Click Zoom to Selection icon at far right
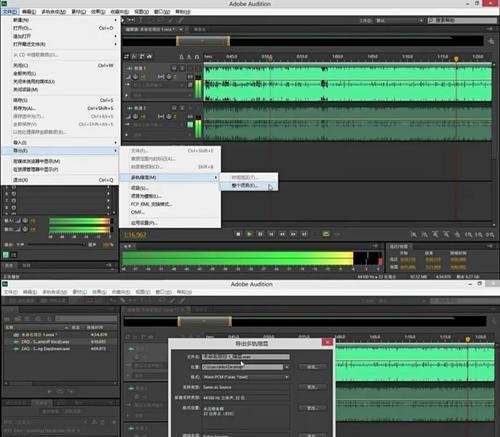The height and width of the screenshot is (437, 500). (x=489, y=235)
